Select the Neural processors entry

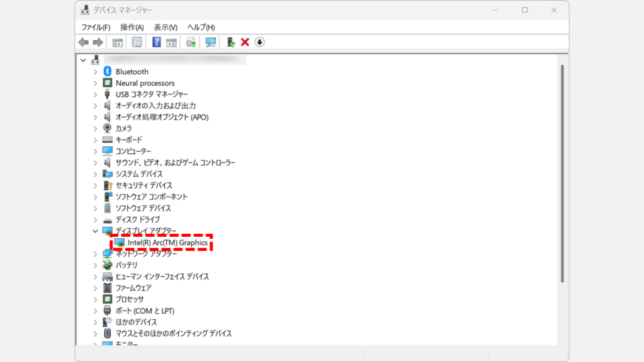click(x=145, y=83)
